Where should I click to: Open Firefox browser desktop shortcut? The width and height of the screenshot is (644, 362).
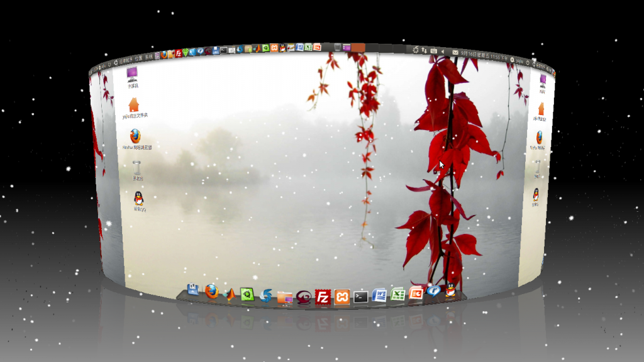click(135, 136)
